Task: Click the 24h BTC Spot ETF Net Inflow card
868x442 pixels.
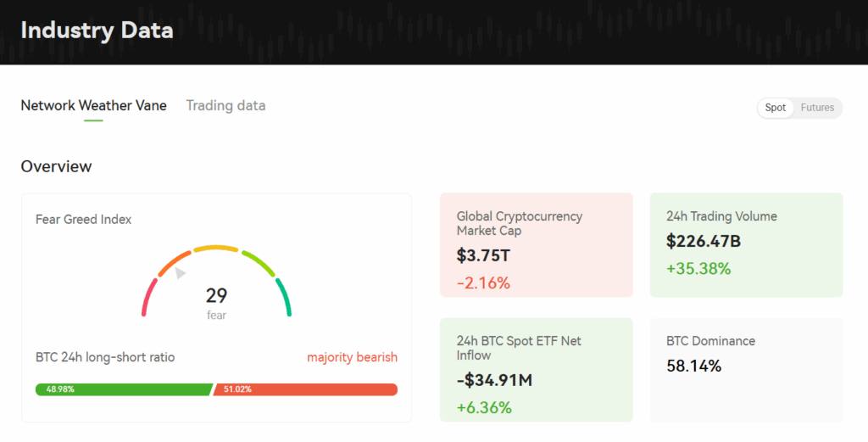Action: pyautogui.click(x=536, y=370)
